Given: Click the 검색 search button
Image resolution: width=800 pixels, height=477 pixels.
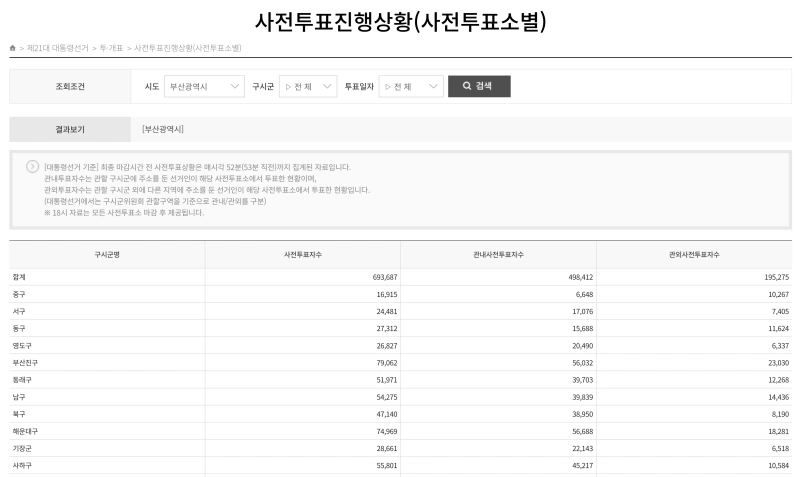Looking at the screenshot, I should 479,86.
